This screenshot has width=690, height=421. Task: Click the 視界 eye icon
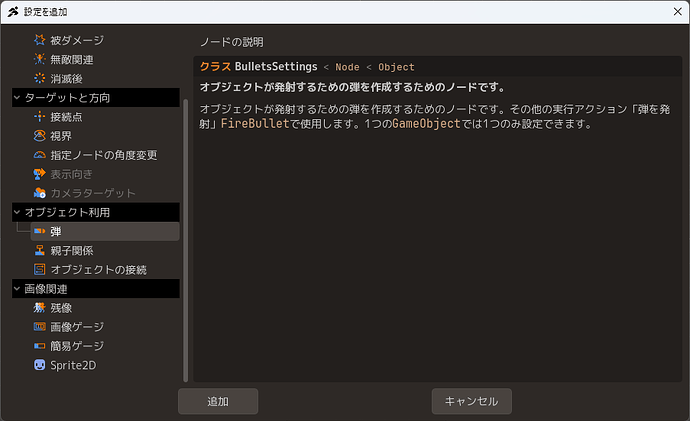40,135
